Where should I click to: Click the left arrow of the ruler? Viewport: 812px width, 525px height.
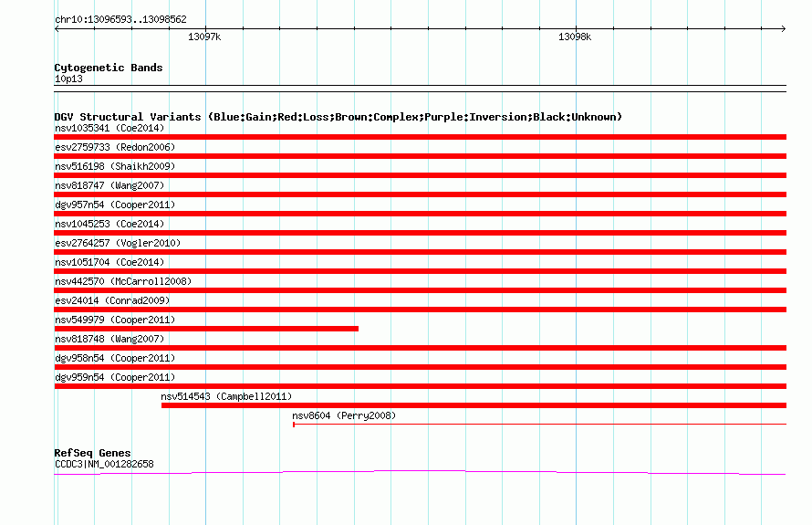pos(57,29)
